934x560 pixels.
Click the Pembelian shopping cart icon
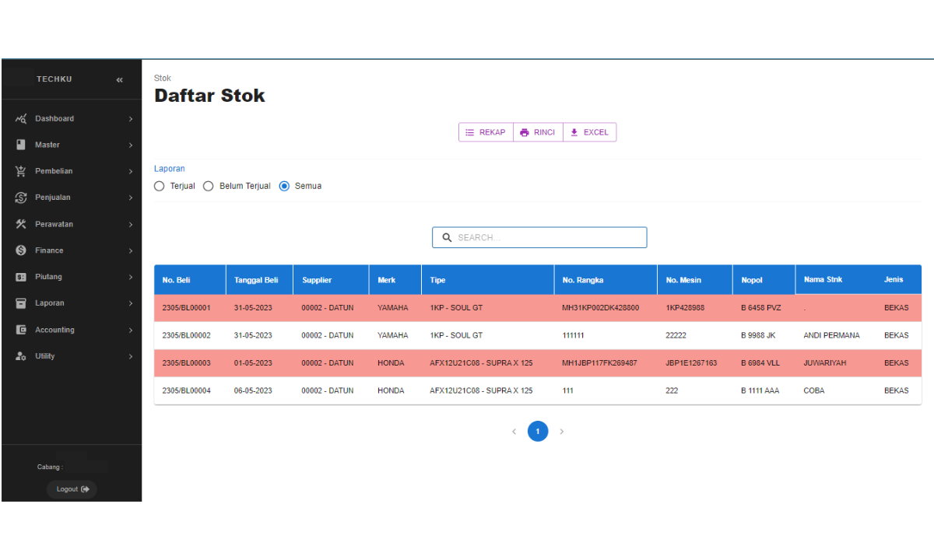click(21, 171)
